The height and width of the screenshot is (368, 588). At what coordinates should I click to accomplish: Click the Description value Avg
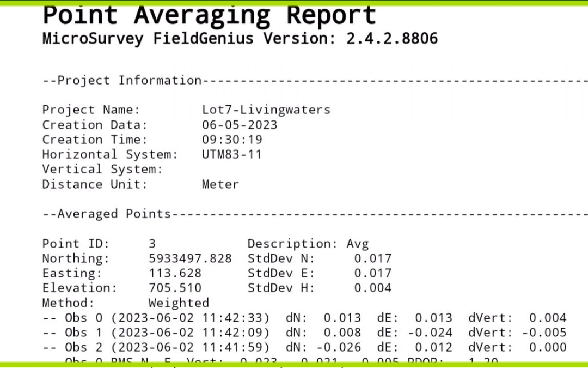(x=357, y=244)
